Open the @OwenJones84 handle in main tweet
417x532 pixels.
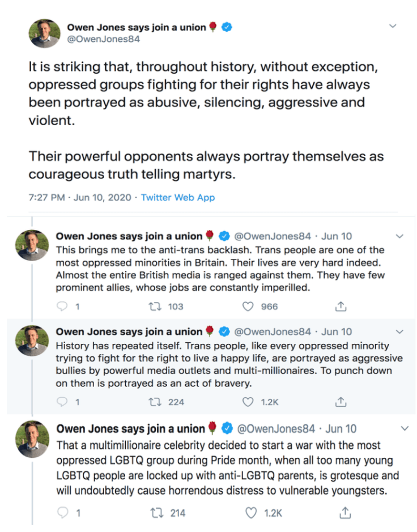(104, 39)
